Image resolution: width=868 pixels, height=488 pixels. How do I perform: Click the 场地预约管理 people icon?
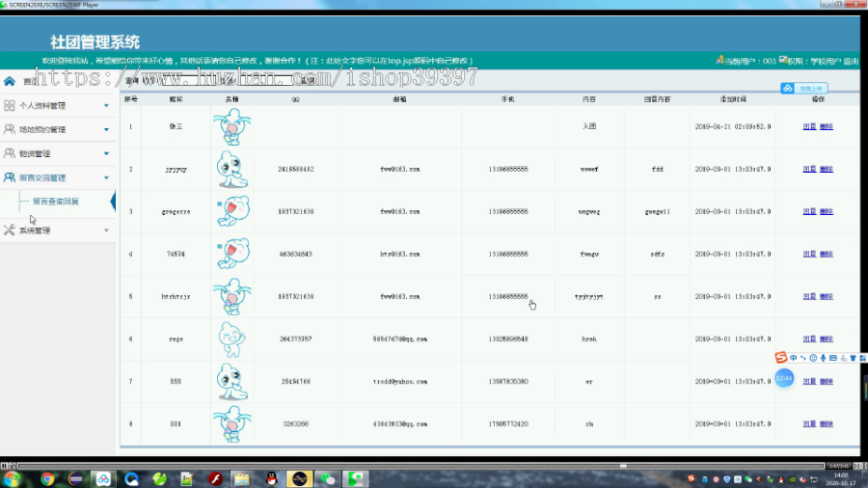point(9,129)
